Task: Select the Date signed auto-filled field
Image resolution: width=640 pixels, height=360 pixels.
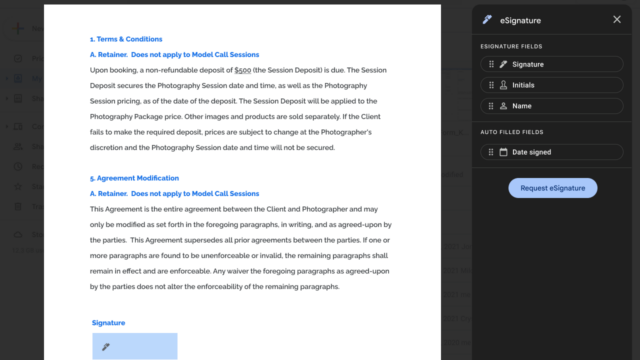Action: (551, 152)
